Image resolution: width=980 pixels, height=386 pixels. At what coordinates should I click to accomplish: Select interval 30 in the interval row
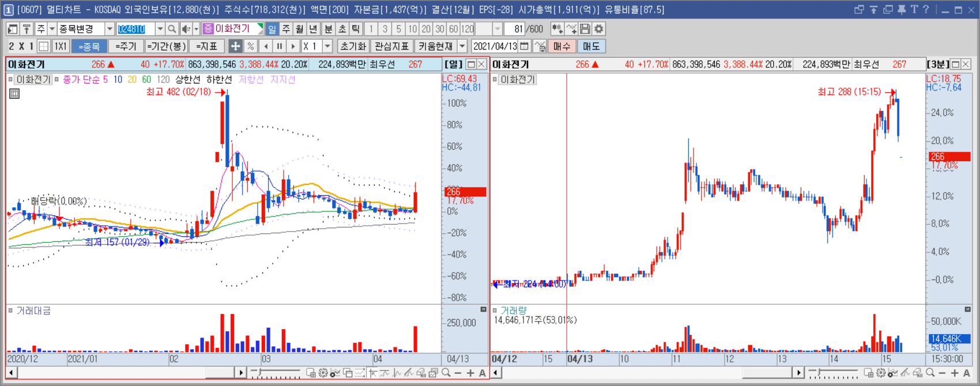[x=440, y=29]
